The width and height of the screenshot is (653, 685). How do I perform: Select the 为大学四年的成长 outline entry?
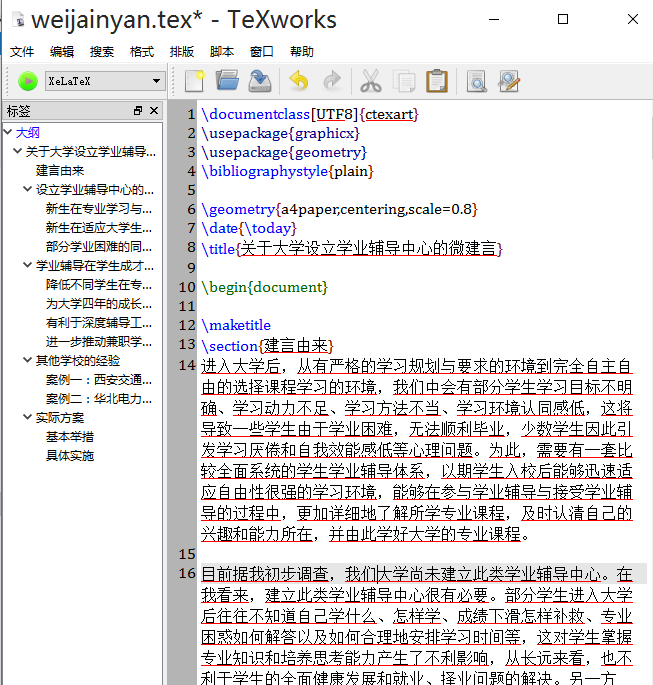click(x=99, y=303)
